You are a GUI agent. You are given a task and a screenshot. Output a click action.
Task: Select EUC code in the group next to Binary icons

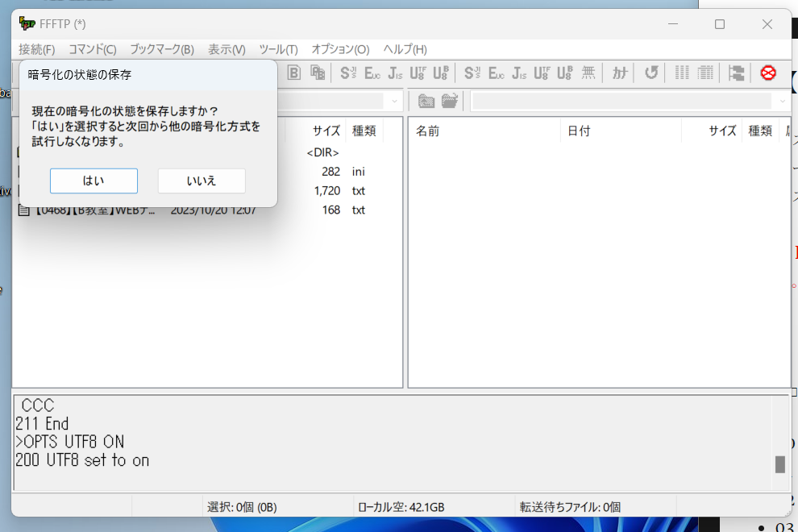(372, 73)
